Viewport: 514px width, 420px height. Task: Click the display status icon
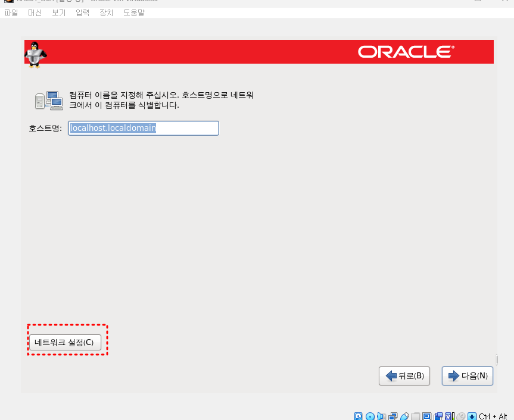click(426, 416)
